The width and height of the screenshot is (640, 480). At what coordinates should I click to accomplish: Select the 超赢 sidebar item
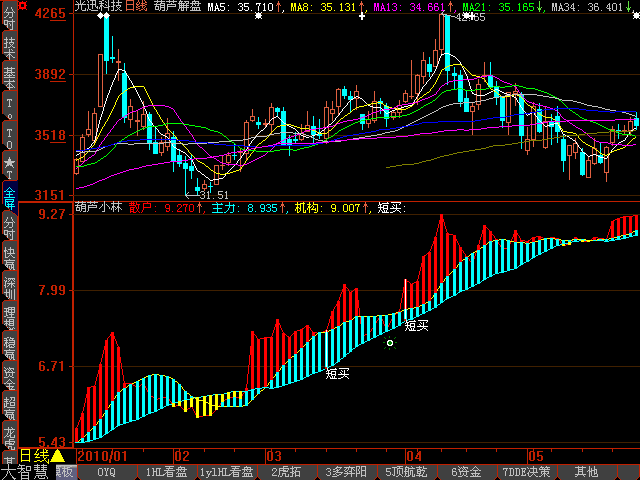pyautogui.click(x=9, y=406)
